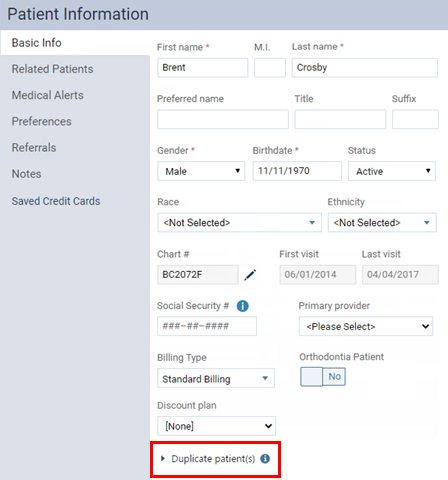448x480 pixels.
Task: Click the Preferred name input field
Action: [223, 119]
